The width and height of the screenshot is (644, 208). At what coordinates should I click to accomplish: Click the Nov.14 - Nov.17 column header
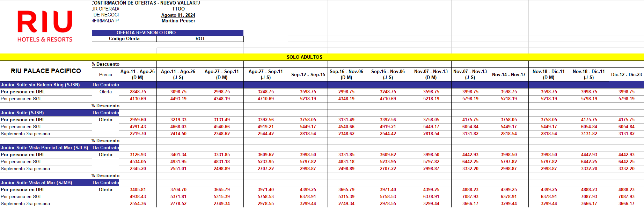pos(509,74)
